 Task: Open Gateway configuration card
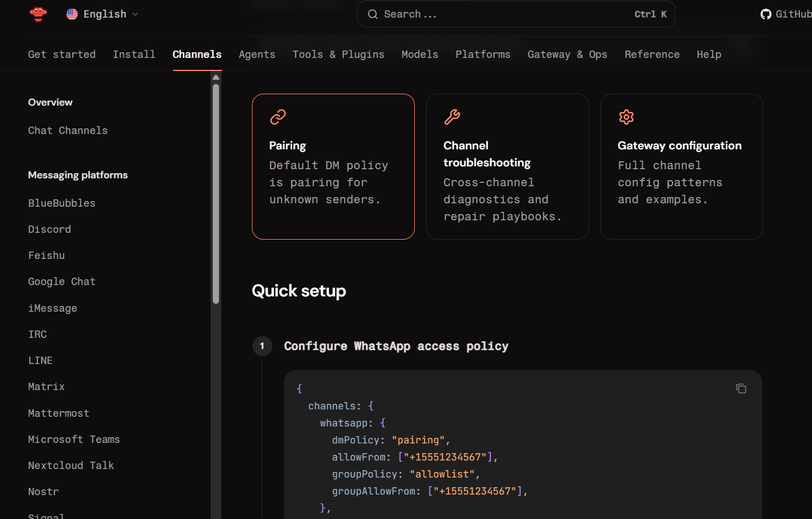[681, 166]
